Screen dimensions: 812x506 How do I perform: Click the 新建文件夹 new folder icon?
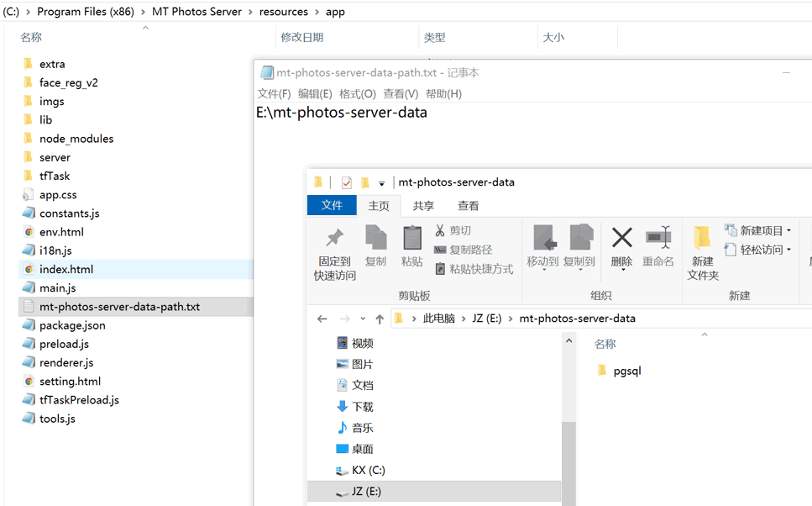[x=702, y=238]
